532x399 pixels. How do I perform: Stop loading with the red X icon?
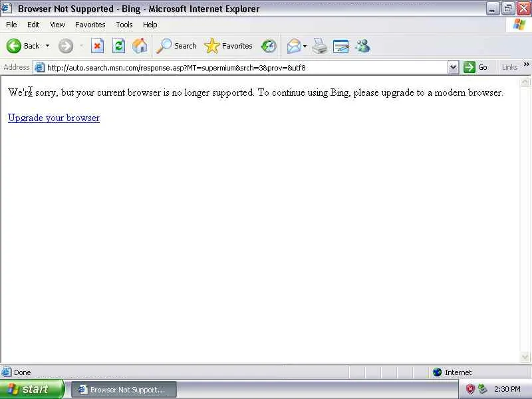pyautogui.click(x=97, y=46)
